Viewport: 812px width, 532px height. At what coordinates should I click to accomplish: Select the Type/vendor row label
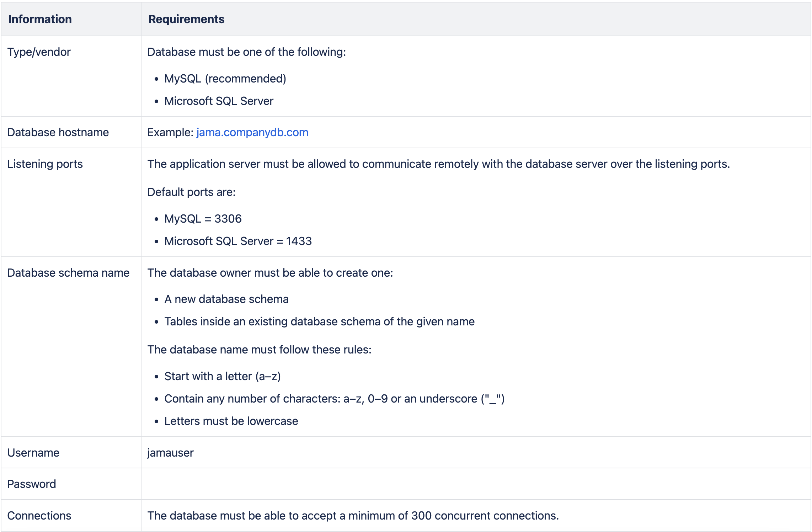coord(39,52)
